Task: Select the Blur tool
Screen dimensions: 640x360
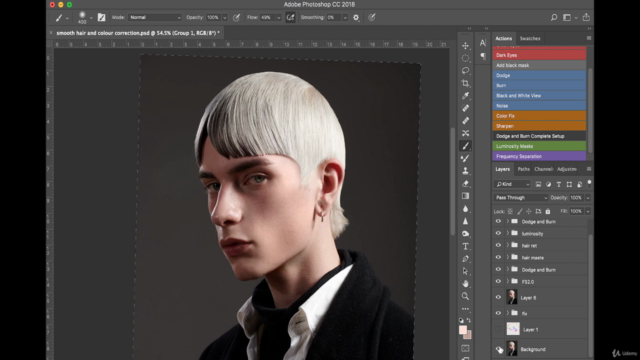Action: click(465, 209)
